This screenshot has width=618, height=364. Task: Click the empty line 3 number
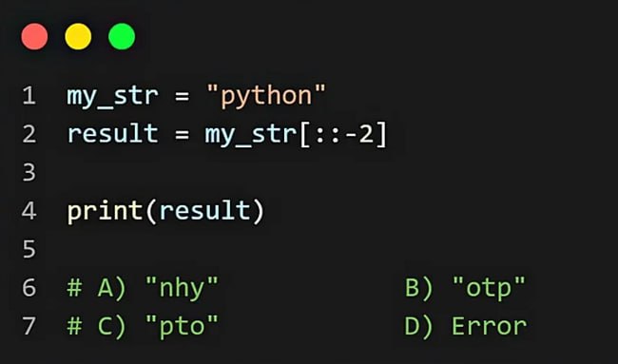click(x=29, y=172)
